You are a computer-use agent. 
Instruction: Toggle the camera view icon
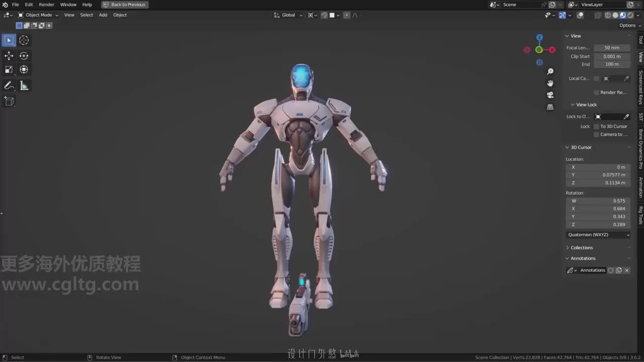tap(550, 95)
